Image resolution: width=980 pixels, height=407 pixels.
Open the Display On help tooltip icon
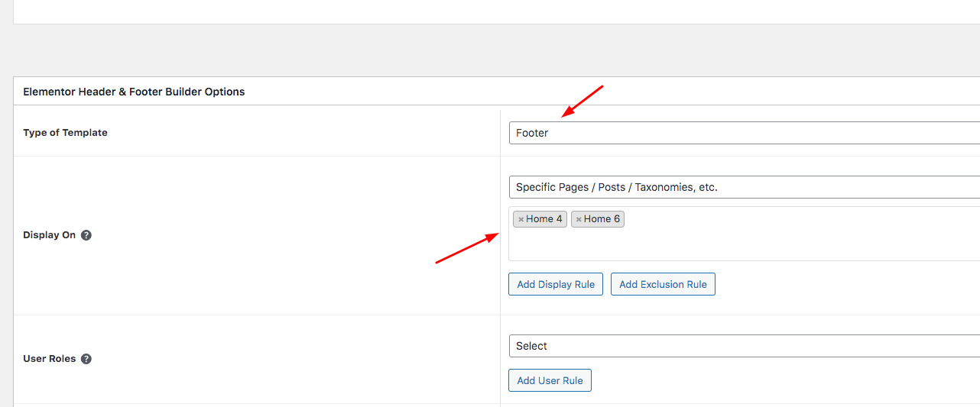coord(86,235)
